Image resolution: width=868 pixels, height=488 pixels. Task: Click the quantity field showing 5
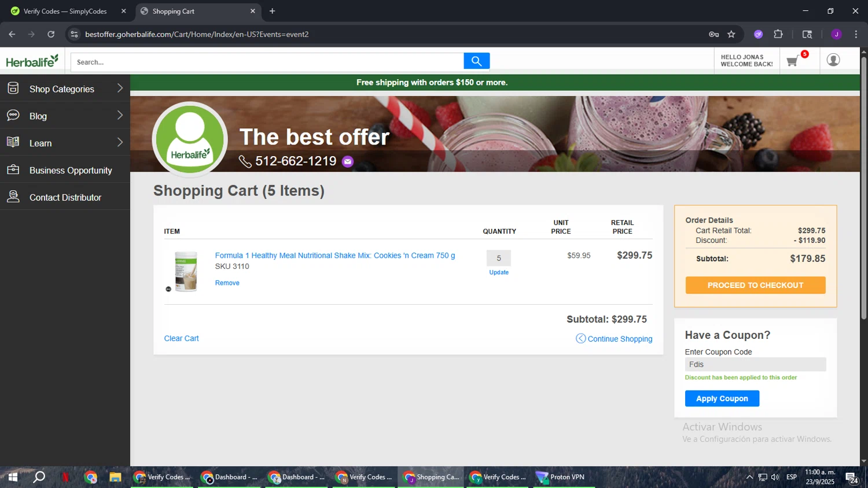point(499,258)
